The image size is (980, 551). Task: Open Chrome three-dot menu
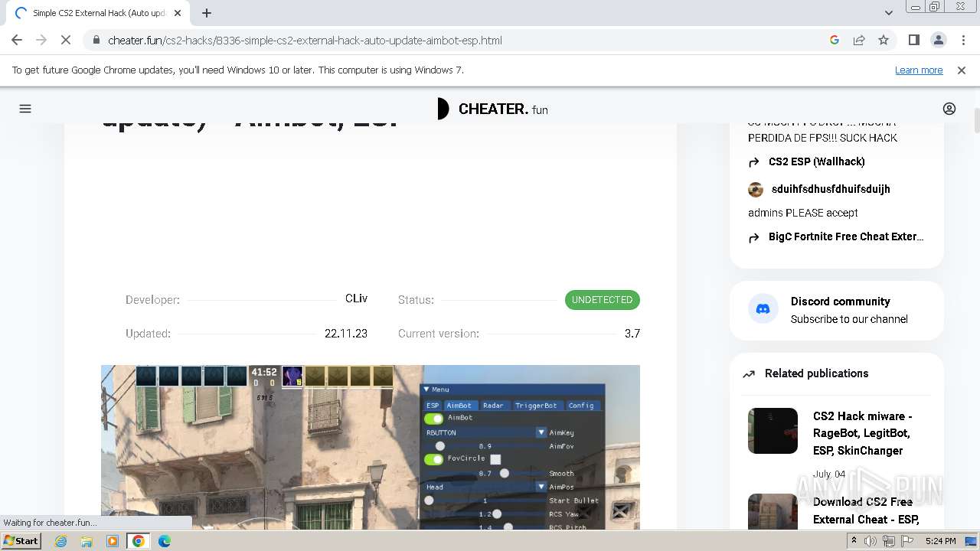click(962, 40)
